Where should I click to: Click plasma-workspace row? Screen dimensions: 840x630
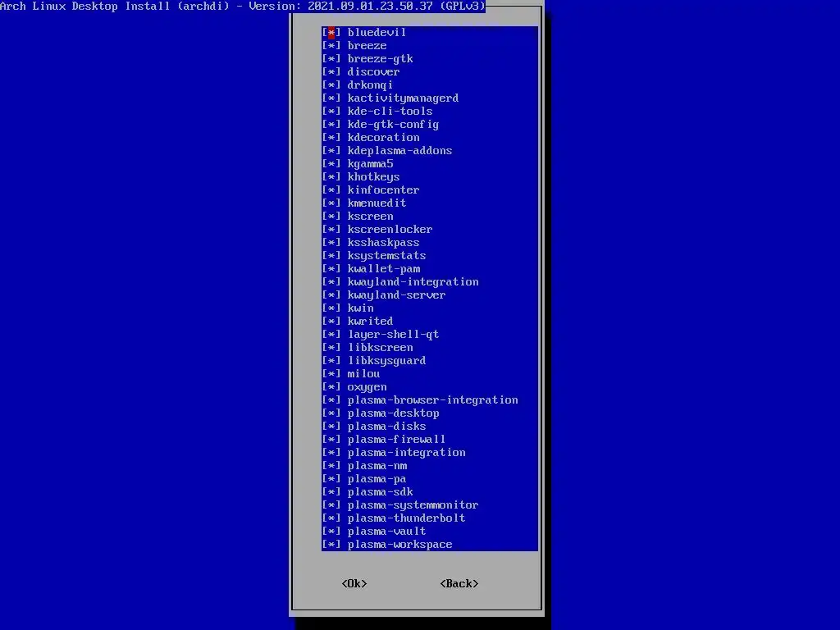tap(430, 545)
